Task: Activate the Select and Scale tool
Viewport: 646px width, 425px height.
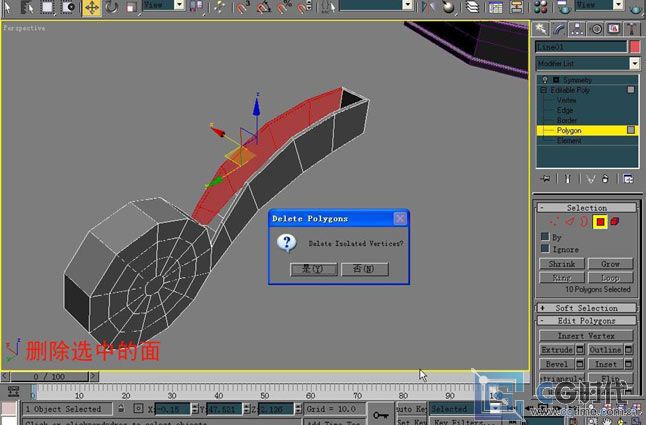Action: (x=131, y=7)
